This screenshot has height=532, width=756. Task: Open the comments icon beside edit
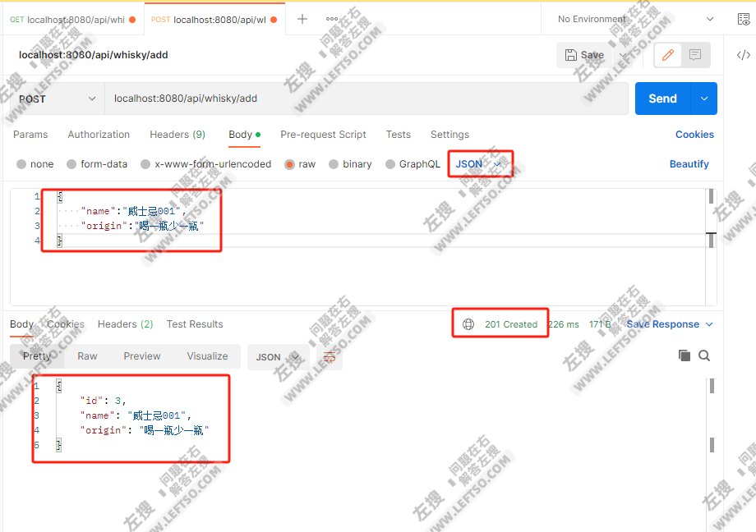[x=695, y=55]
